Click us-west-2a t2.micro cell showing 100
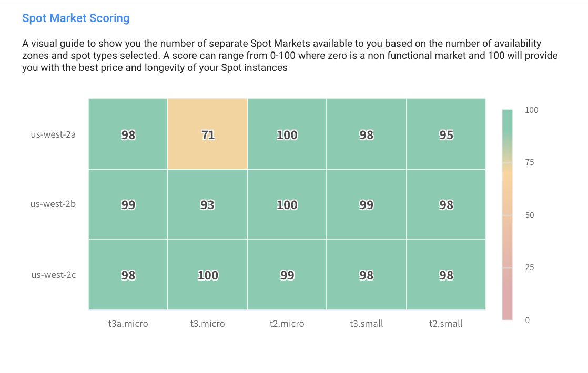The image size is (588, 373). click(287, 134)
